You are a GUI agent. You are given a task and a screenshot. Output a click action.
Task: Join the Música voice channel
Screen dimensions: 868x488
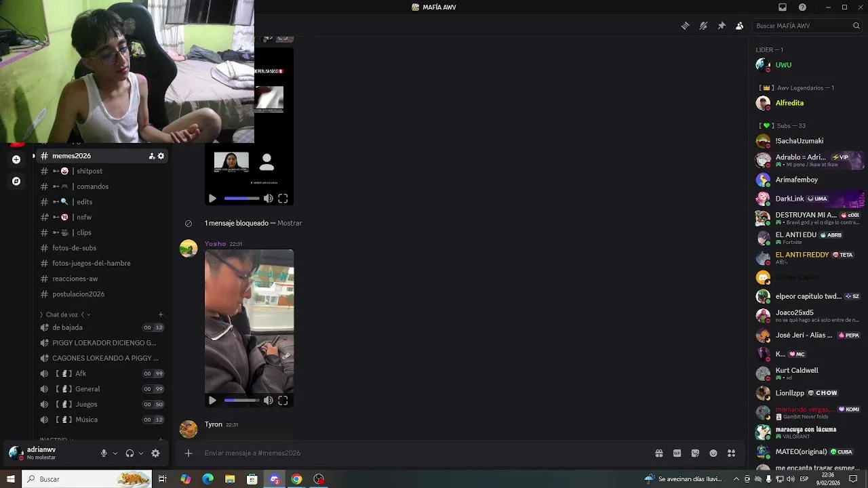tap(102, 420)
